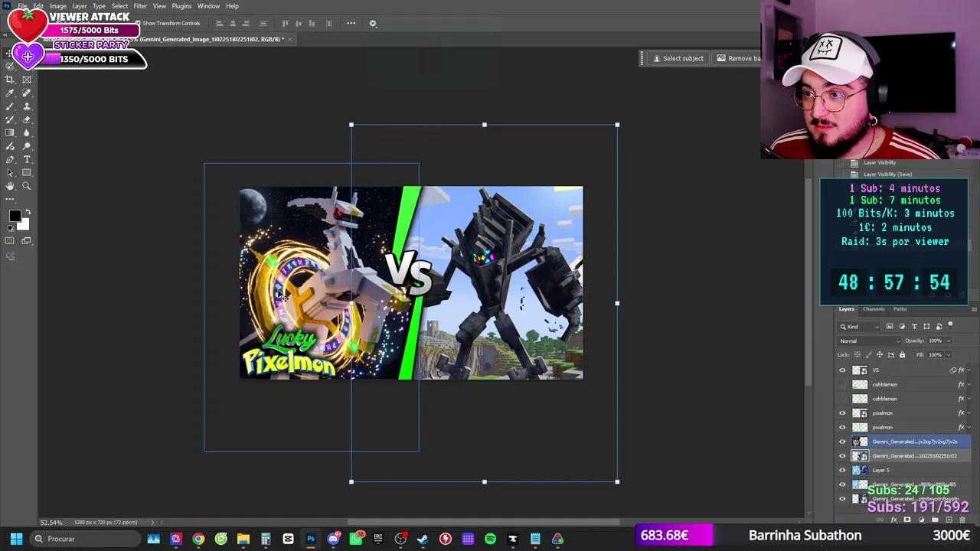Show the first hidden cobblemon layer
Screen dimensions: 980x551
(x=843, y=384)
